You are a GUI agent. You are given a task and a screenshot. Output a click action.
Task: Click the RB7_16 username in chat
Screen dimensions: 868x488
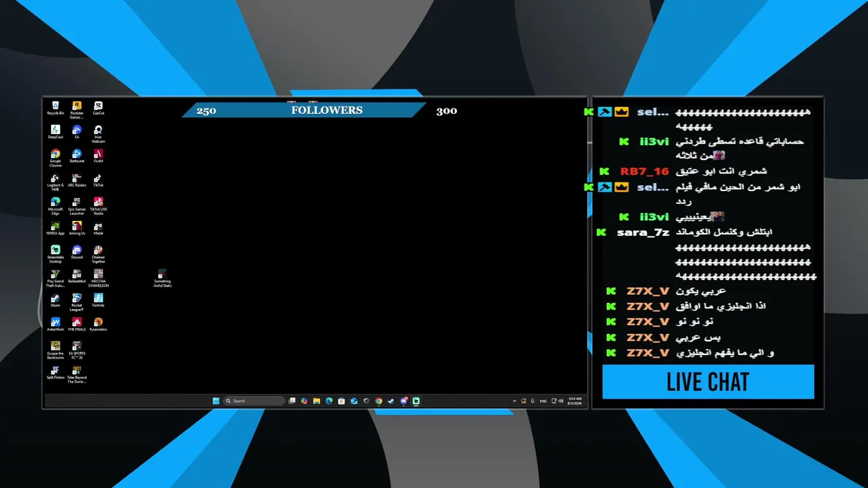coord(644,171)
